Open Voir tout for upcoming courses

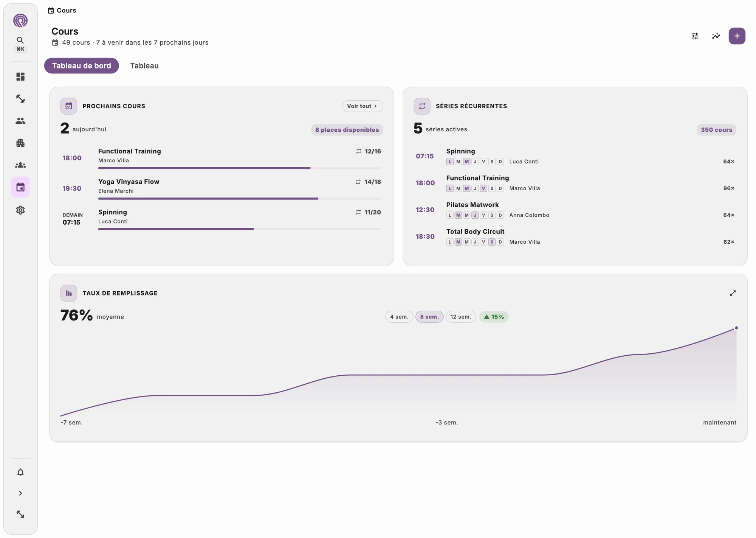[363, 106]
